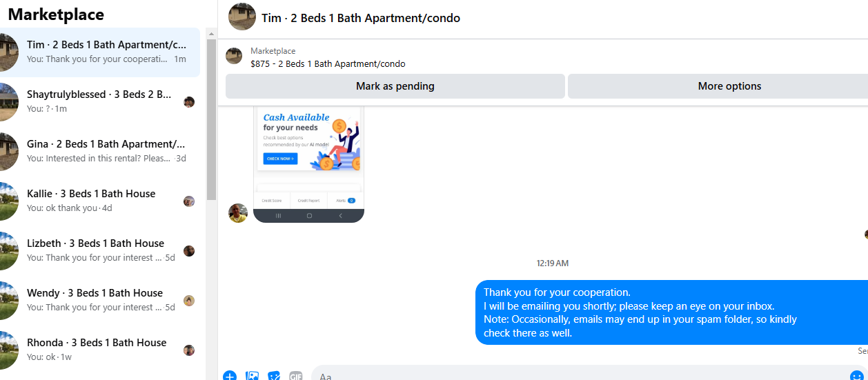Open Kallie's 3 Beds 1 Bath House chat
The height and width of the screenshot is (380, 868).
tap(100, 201)
